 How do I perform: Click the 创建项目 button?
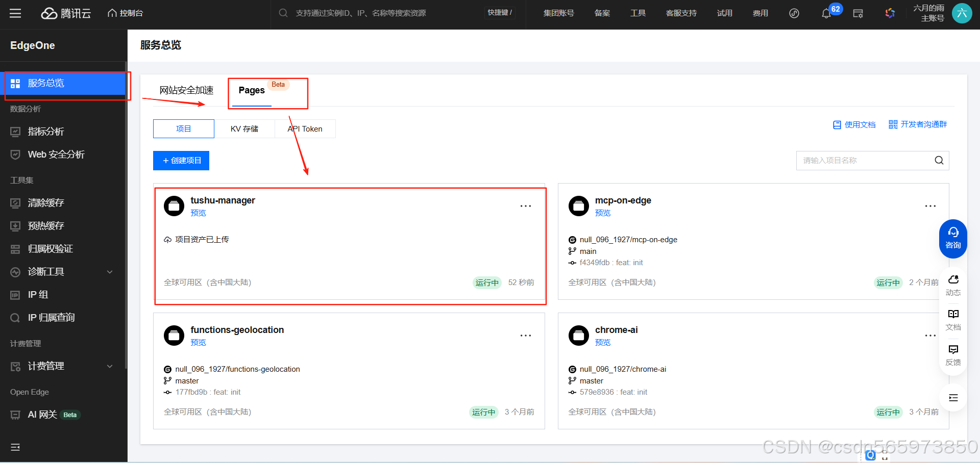coord(181,161)
